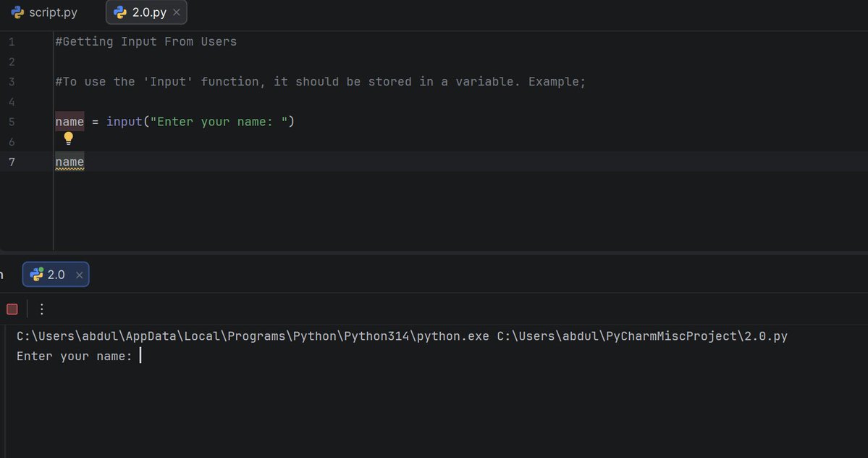Stop the running 2.0 process
The image size is (868, 458).
pyautogui.click(x=12, y=309)
